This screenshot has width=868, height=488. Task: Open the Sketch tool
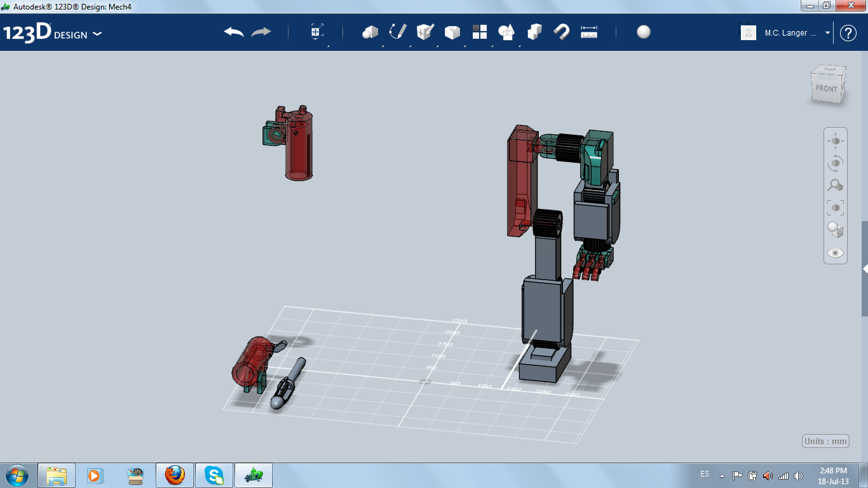click(x=397, y=32)
